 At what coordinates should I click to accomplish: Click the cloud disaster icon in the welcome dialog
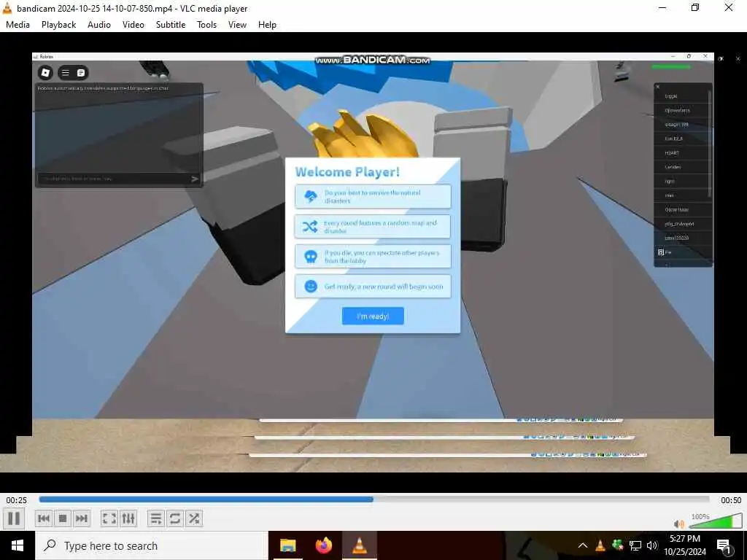pyautogui.click(x=311, y=196)
